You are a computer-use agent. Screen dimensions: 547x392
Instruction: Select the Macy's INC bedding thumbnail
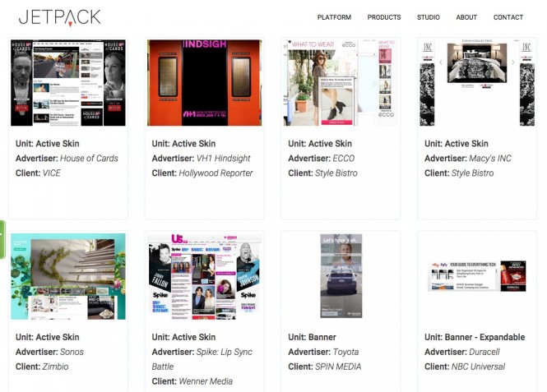477,83
